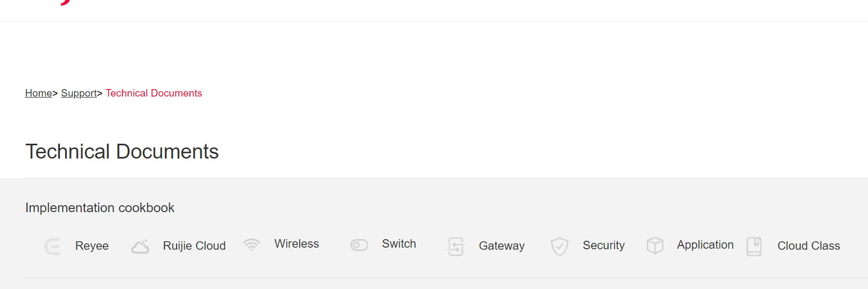
Task: Click the Implementation cookbook heading
Action: (x=100, y=208)
